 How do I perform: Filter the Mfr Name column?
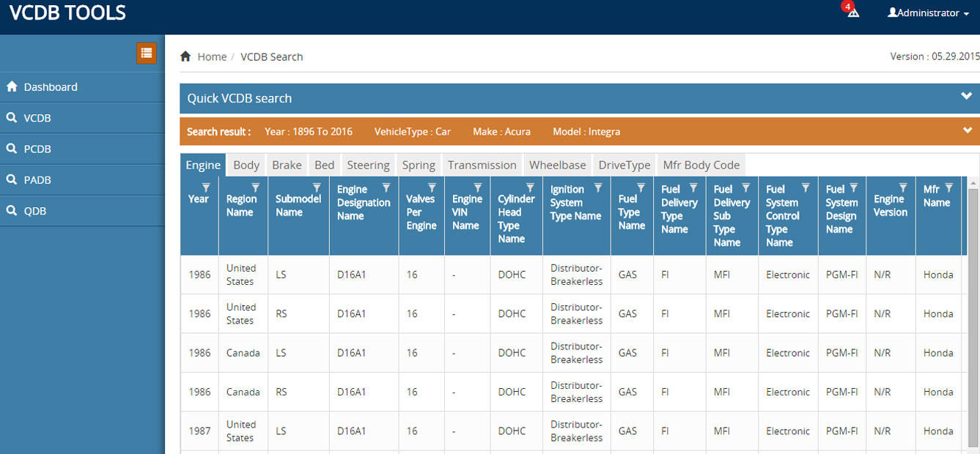(x=948, y=187)
